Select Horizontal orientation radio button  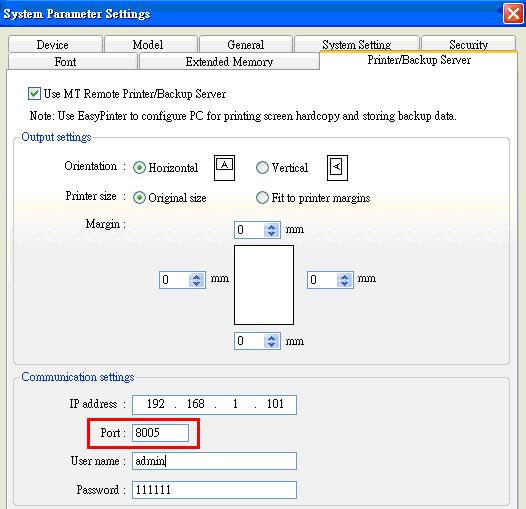pos(139,167)
